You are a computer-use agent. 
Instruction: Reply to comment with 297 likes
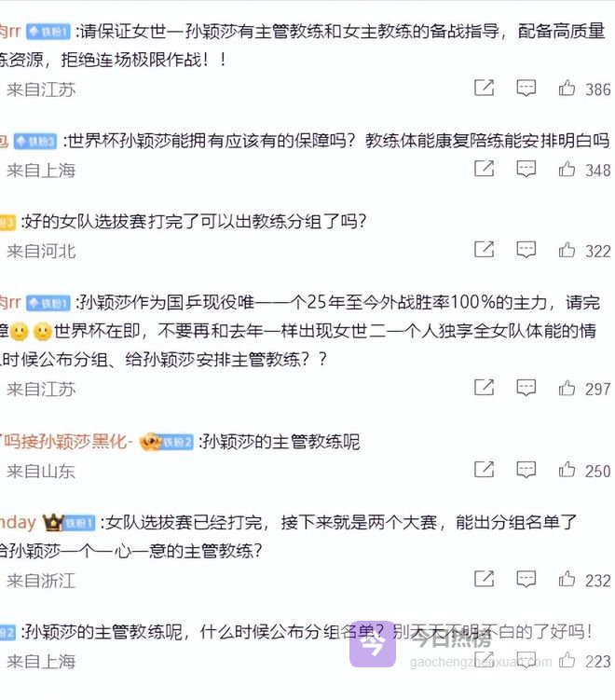click(x=526, y=388)
